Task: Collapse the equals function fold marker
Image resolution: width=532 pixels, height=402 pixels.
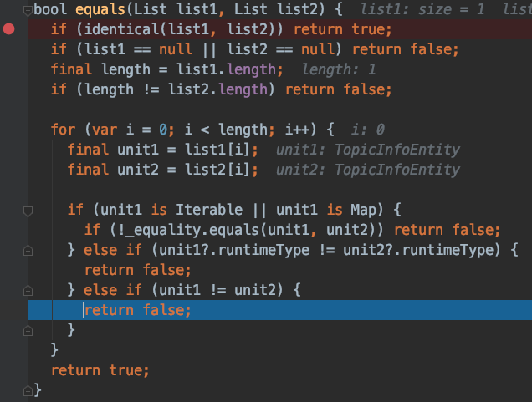Action: 28,9
